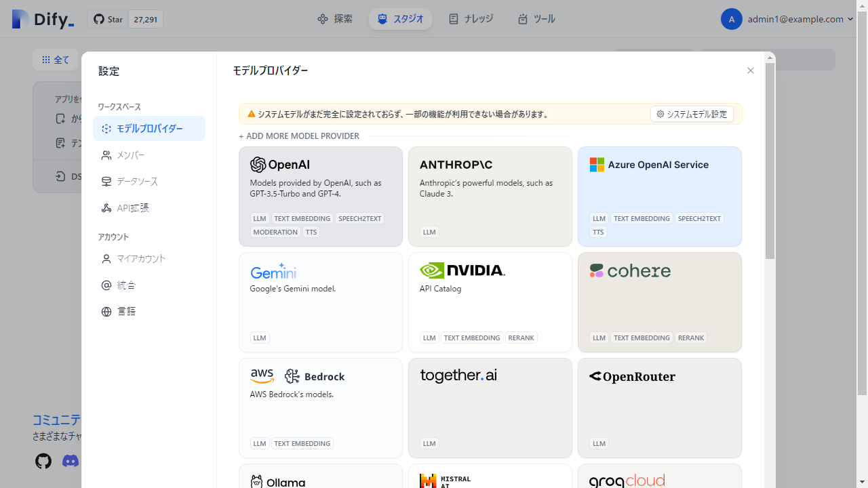The width and height of the screenshot is (868, 488).
Task: Click the メンバー people icon
Action: [x=106, y=155]
